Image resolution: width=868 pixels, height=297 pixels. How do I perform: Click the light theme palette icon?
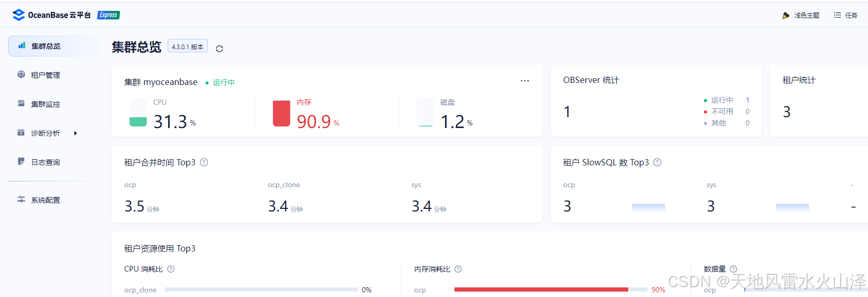786,16
